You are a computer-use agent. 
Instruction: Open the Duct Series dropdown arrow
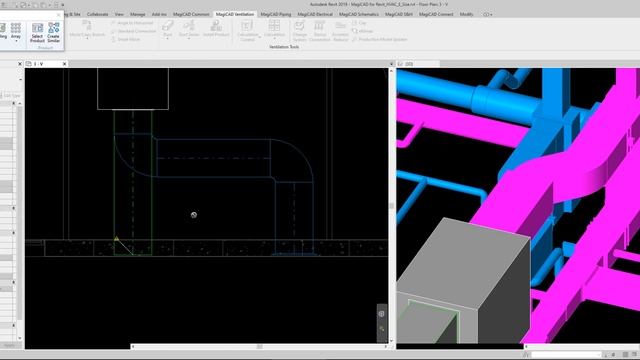[189, 39]
